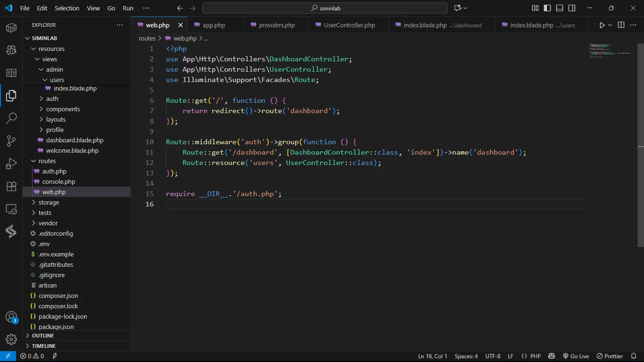This screenshot has height=362, width=644.
Task: Open Remote Explorer icon in activity bar
Action: 11,209
